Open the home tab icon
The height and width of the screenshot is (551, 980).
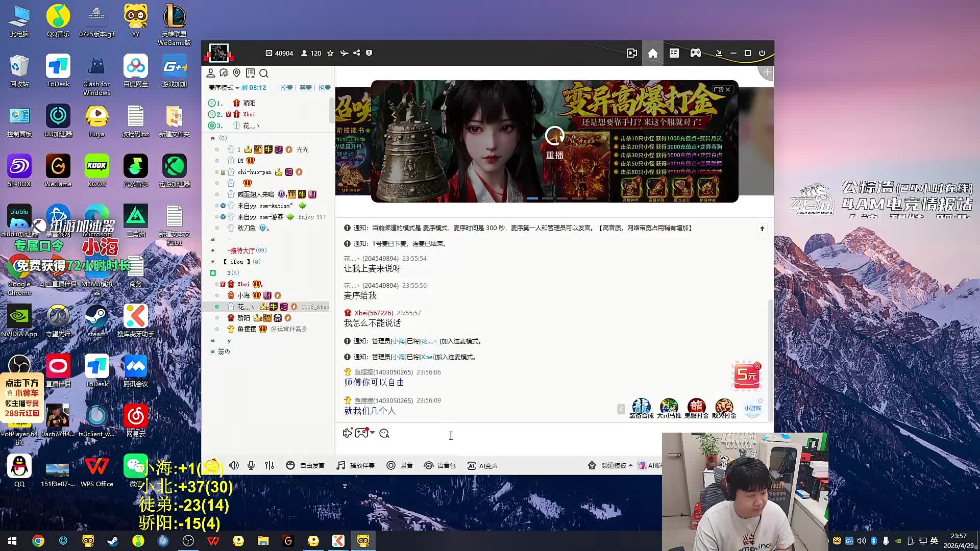pos(652,53)
